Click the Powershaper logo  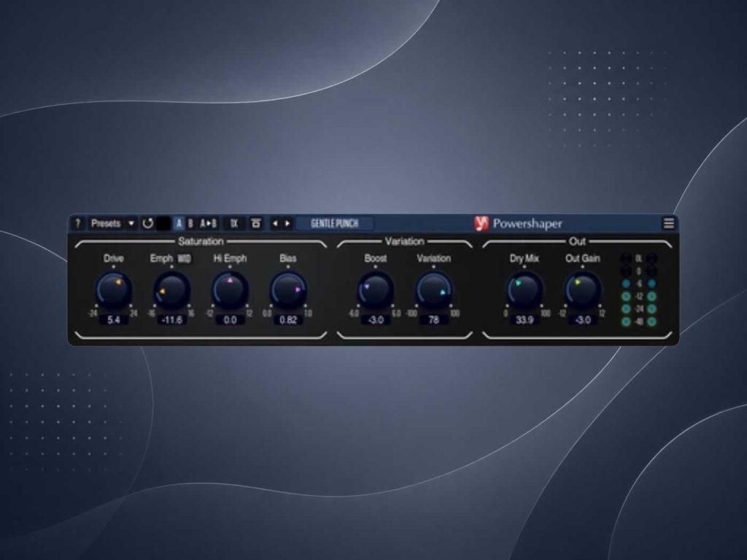pos(519,223)
